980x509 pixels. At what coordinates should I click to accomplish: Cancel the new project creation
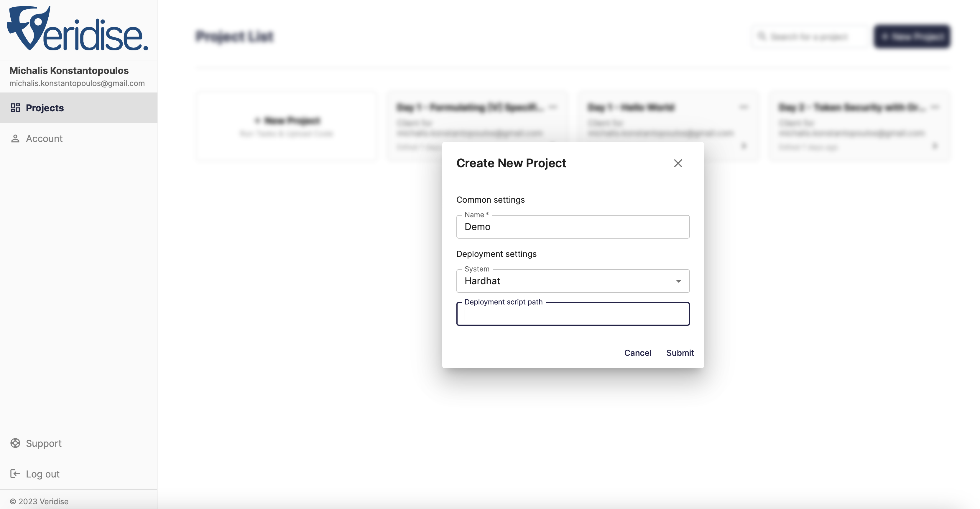[x=638, y=353]
